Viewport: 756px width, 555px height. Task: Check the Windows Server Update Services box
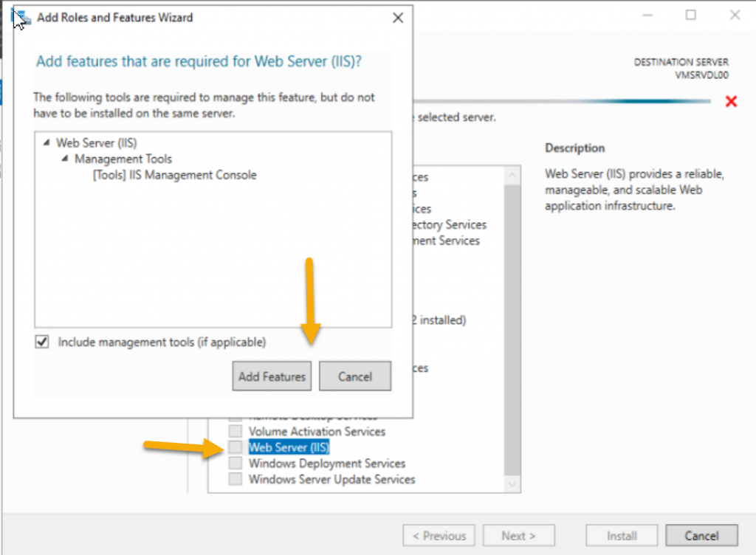[x=235, y=479]
